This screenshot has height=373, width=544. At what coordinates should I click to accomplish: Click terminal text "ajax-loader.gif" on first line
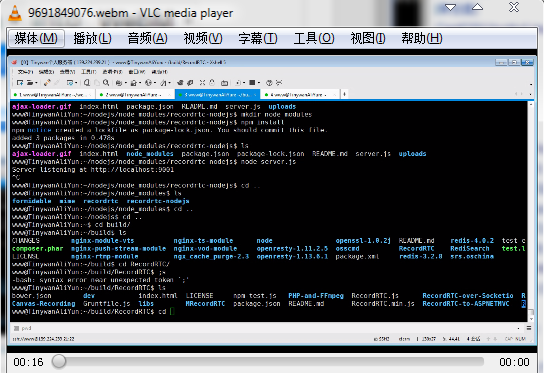[41, 107]
